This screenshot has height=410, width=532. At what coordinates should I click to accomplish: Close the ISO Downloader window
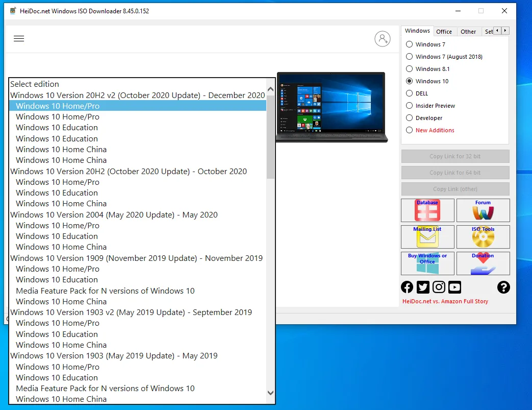click(x=504, y=11)
